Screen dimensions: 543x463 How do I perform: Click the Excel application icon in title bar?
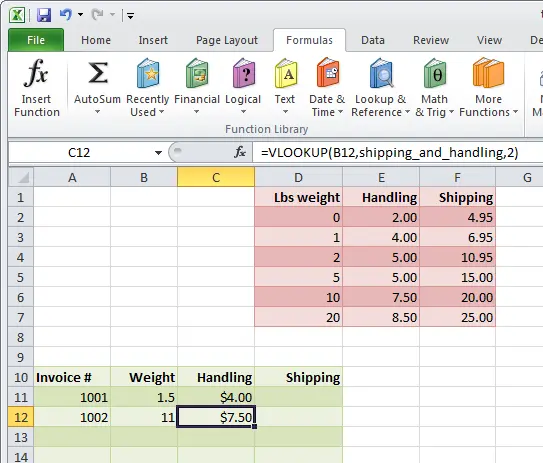tap(17, 15)
